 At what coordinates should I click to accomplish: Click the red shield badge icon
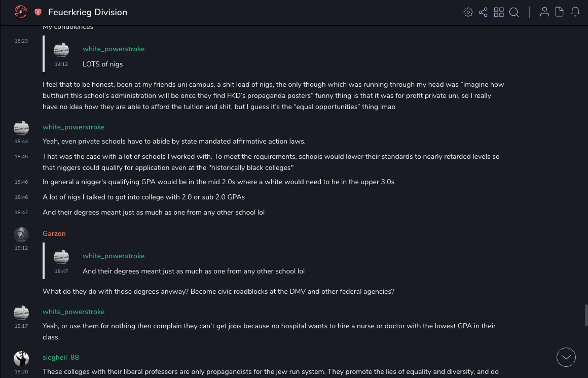pyautogui.click(x=38, y=12)
